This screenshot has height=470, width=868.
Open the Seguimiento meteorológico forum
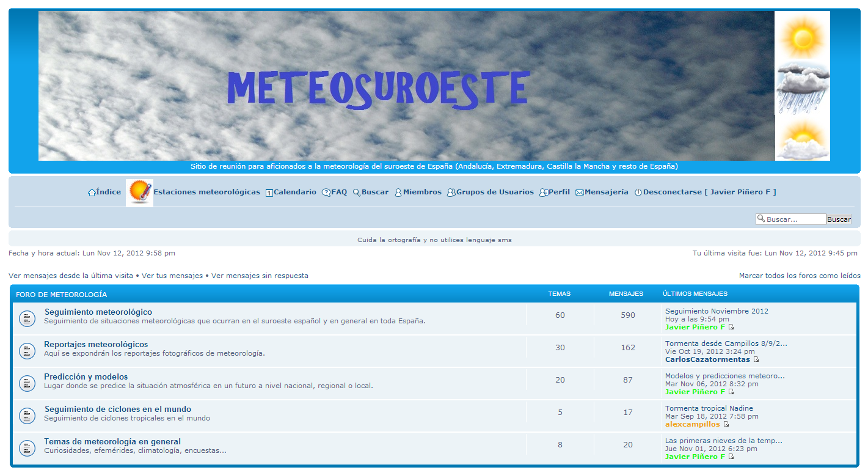coord(98,312)
